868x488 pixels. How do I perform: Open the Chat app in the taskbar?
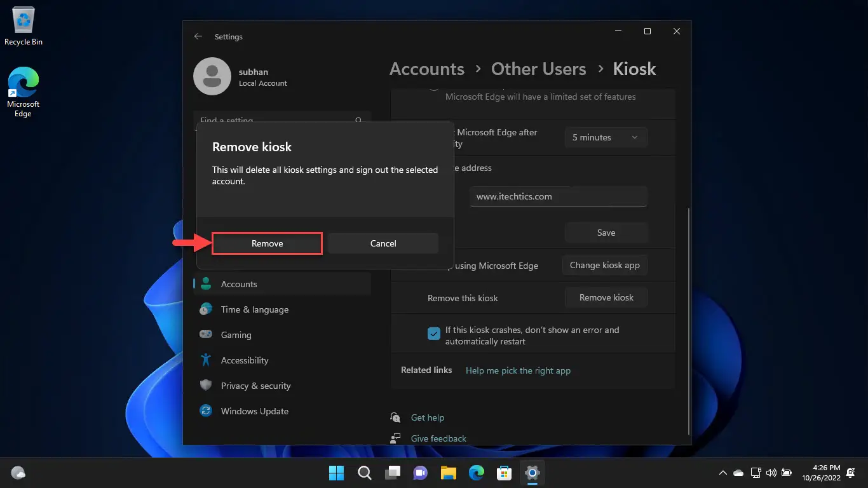[x=421, y=473]
